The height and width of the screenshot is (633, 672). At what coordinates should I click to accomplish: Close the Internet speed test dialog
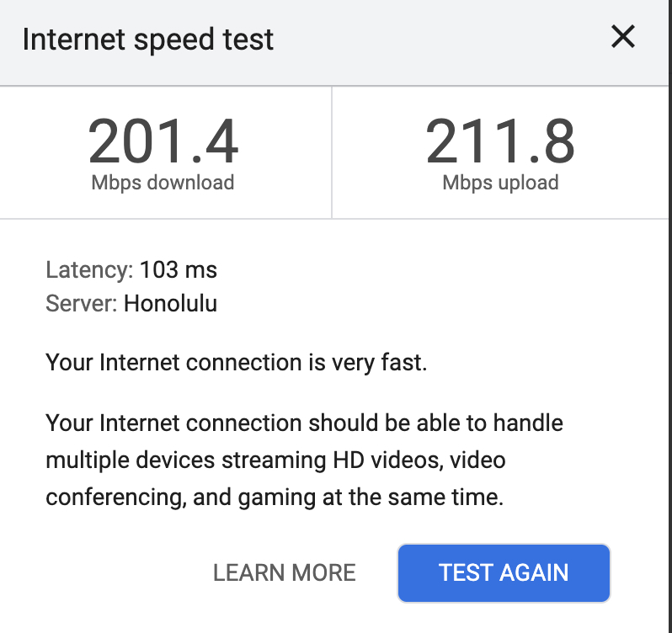point(622,37)
